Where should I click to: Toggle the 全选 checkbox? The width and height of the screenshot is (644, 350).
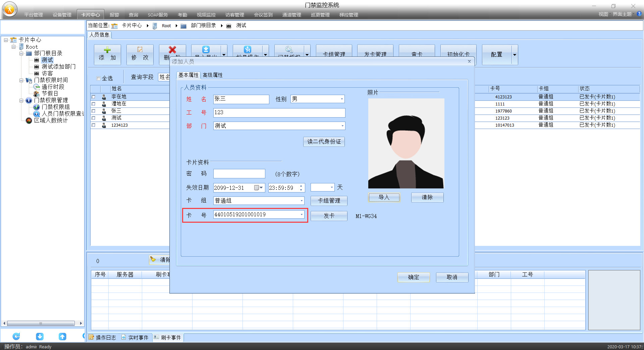point(99,78)
